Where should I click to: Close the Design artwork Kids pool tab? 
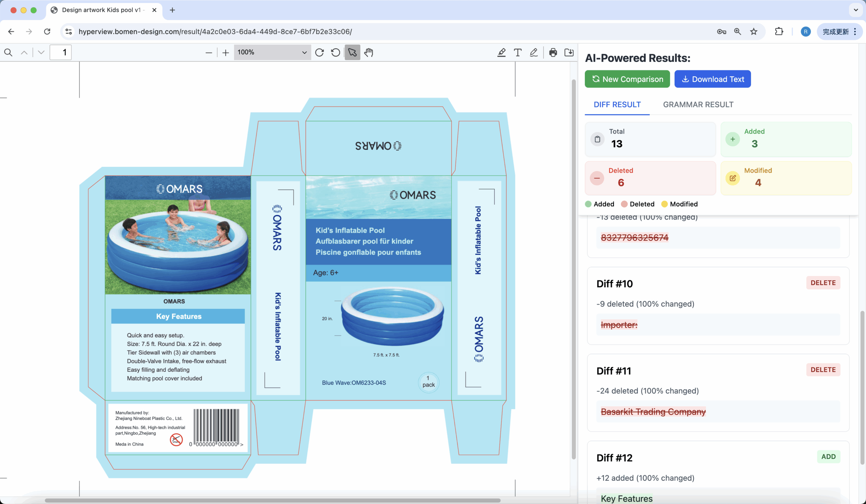(x=154, y=10)
